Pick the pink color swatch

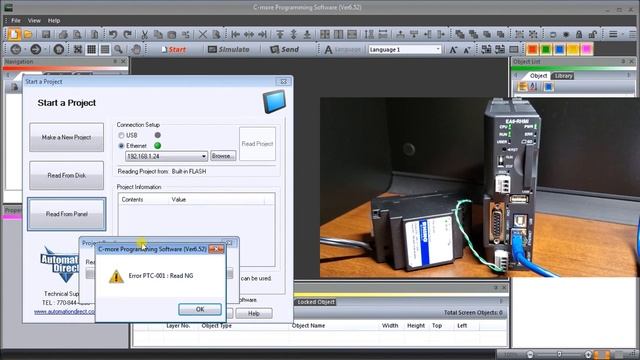[587, 49]
